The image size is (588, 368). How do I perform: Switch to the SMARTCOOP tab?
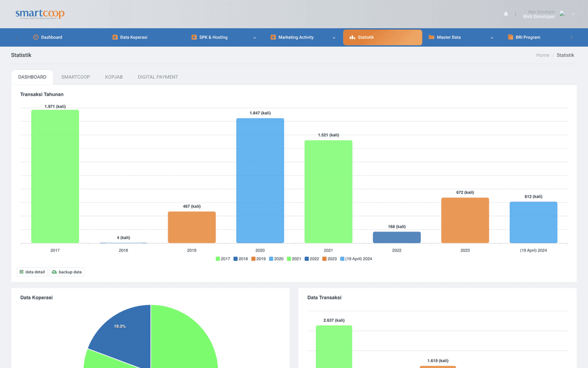click(x=76, y=77)
